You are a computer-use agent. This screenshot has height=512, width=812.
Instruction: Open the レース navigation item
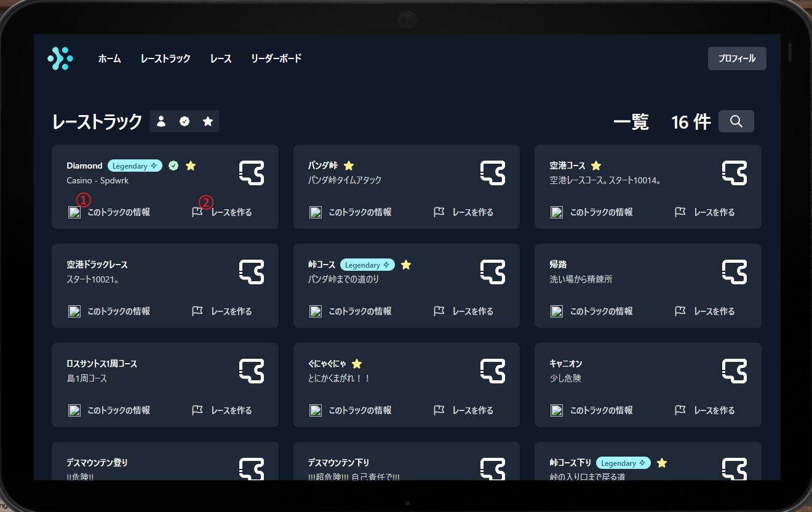(221, 58)
